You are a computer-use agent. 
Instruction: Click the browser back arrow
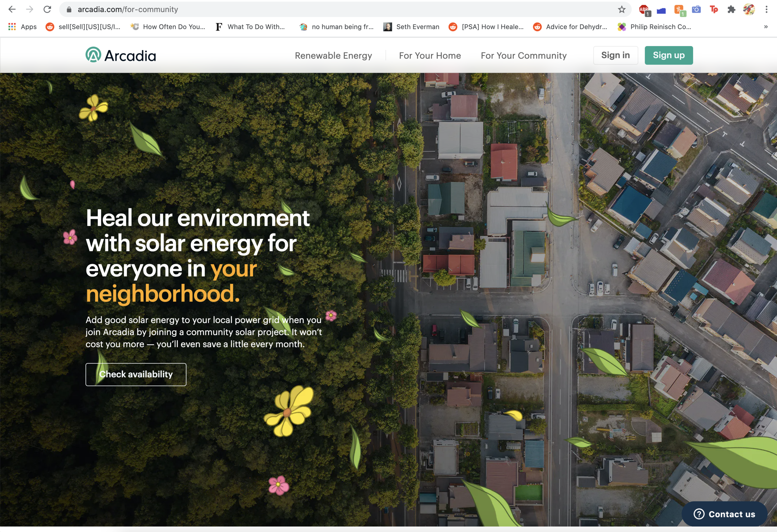(x=12, y=9)
